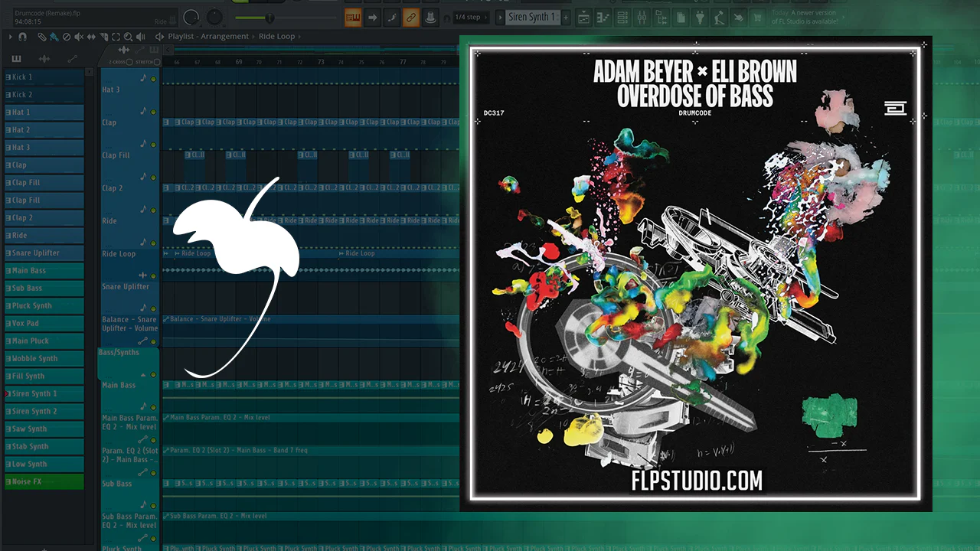Open the channel rack view icon
Image resolution: width=980 pixels, height=551 pixels.
[622, 17]
